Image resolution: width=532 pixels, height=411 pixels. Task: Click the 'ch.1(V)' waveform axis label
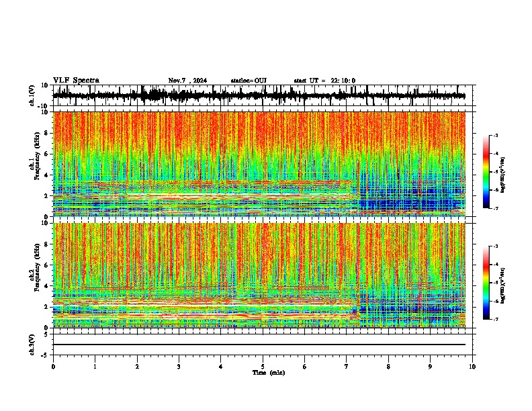32,95
